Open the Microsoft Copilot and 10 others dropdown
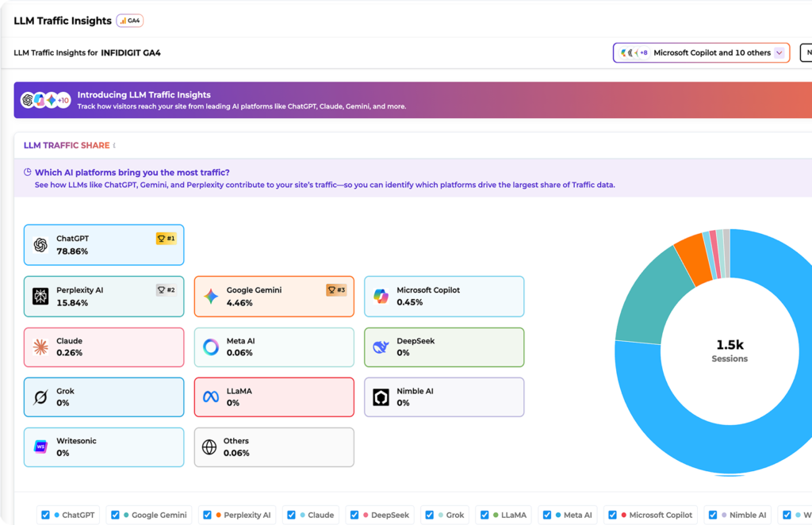This screenshot has width=812, height=525. (701, 53)
